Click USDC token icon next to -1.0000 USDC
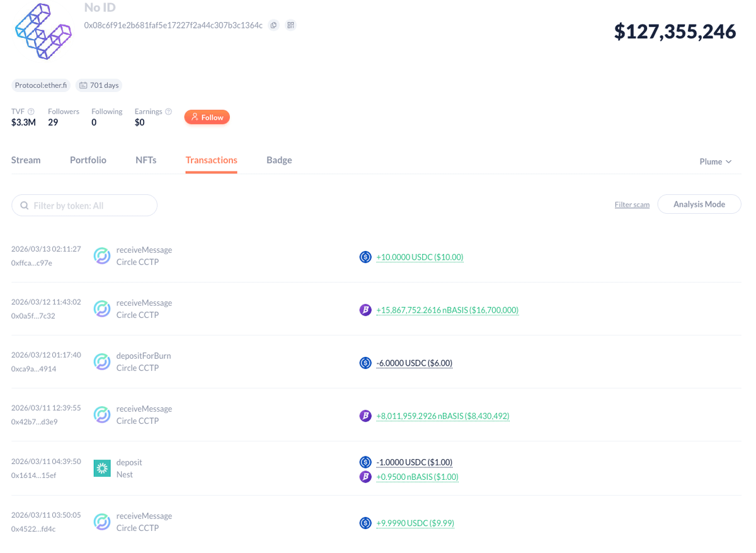This screenshot has width=756, height=553. tap(365, 462)
